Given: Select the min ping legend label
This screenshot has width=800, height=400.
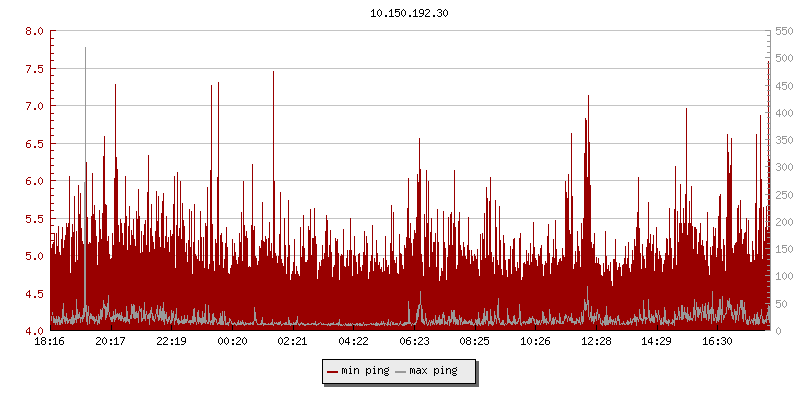Looking at the screenshot, I should (365, 371).
